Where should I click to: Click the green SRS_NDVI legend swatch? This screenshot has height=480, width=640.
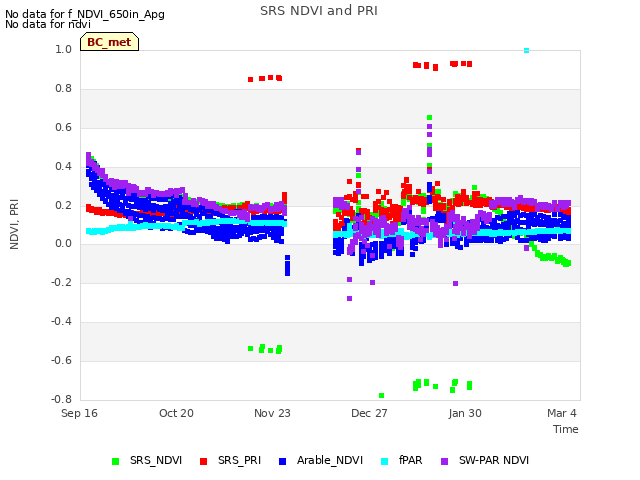[116, 461]
